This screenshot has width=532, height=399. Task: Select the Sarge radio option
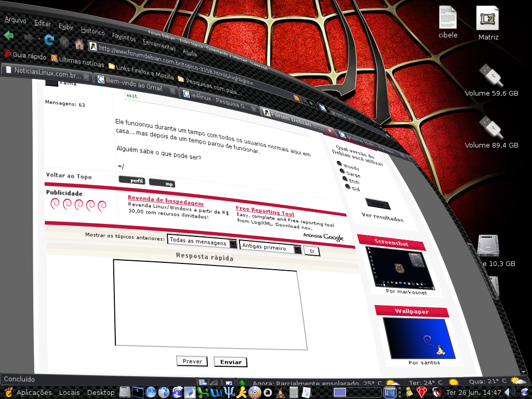342,171
